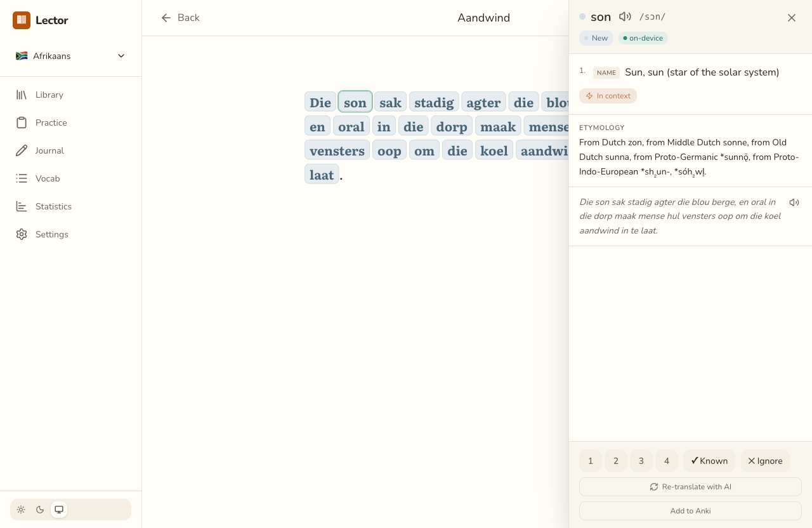The width and height of the screenshot is (812, 528).
Task: Select the word 'laat'
Action: pos(322,175)
